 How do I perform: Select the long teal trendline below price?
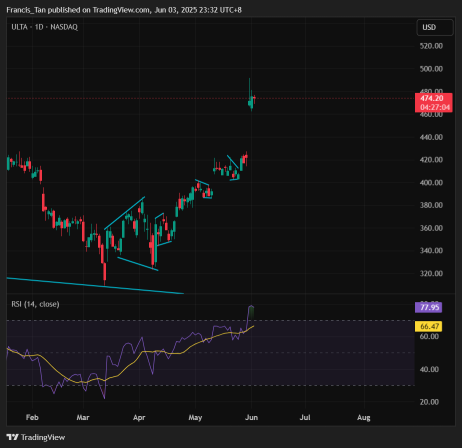pos(95,286)
